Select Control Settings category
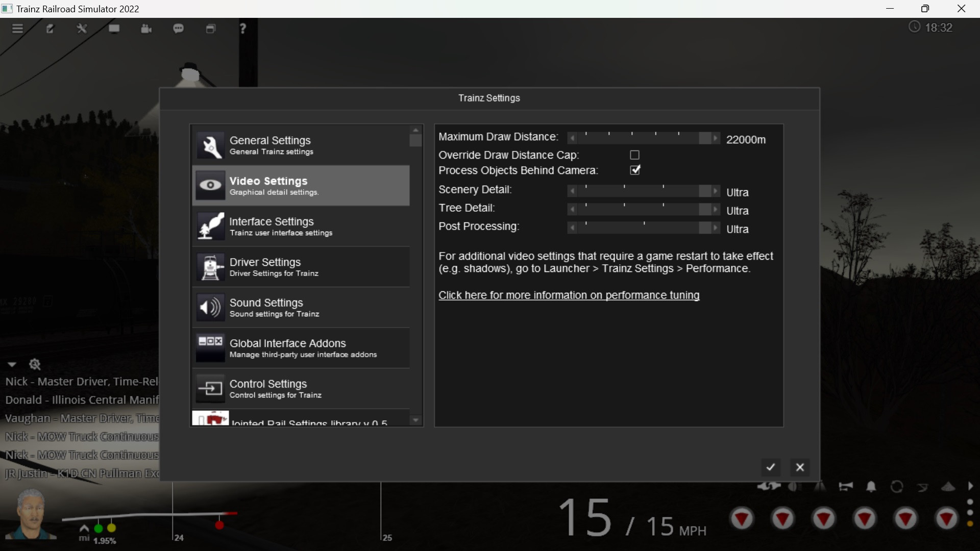 (301, 389)
